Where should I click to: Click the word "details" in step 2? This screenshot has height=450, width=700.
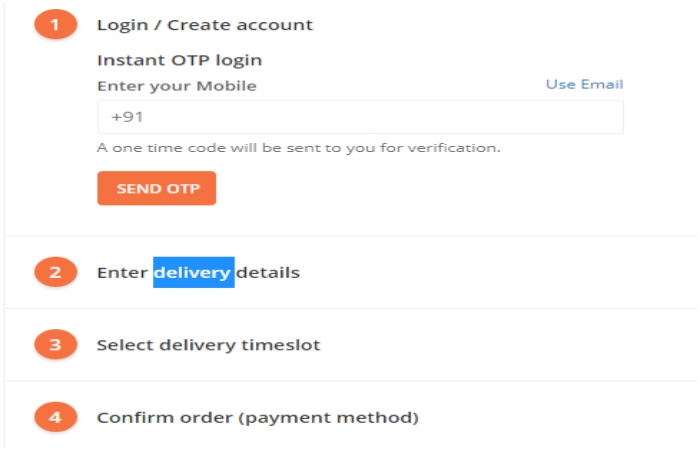(268, 272)
